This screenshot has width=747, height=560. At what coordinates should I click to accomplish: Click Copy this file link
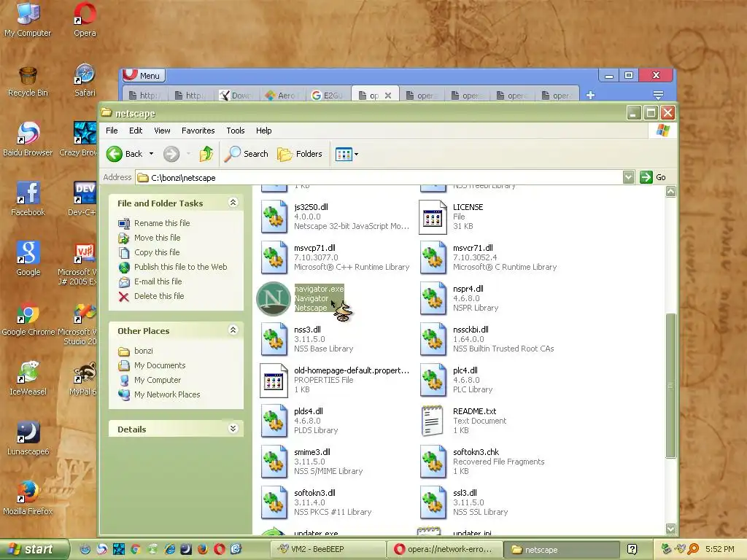pos(157,252)
